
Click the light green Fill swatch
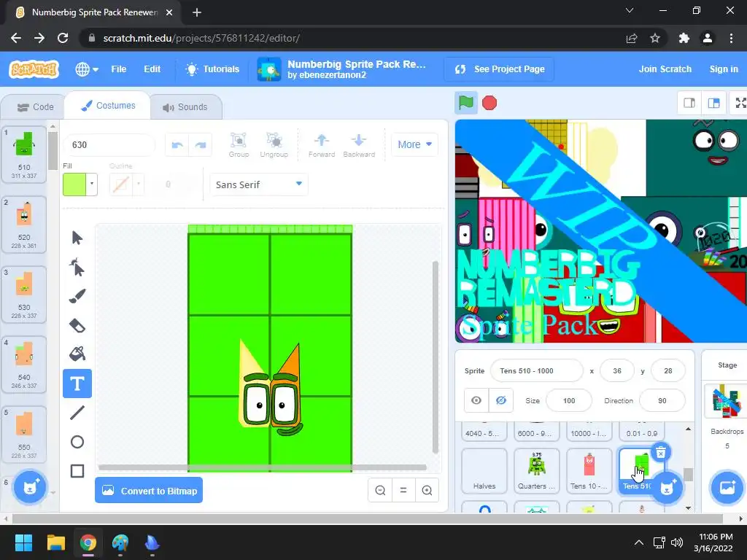pos(74,184)
